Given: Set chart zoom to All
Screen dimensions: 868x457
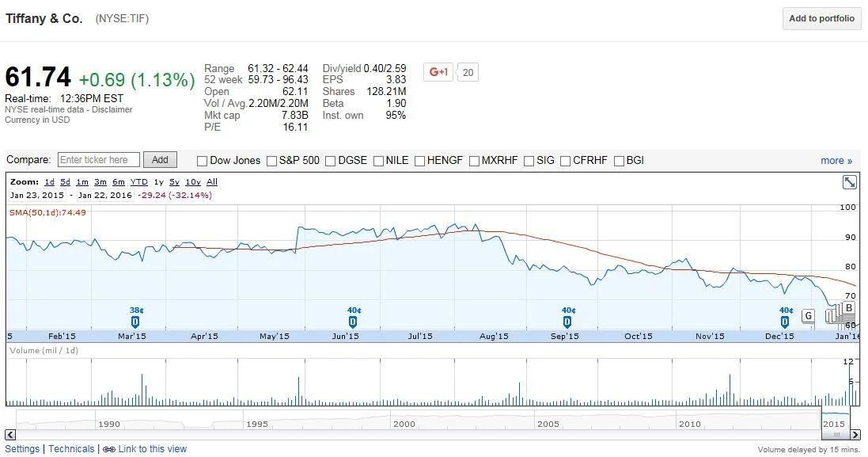Looking at the screenshot, I should point(212,181).
